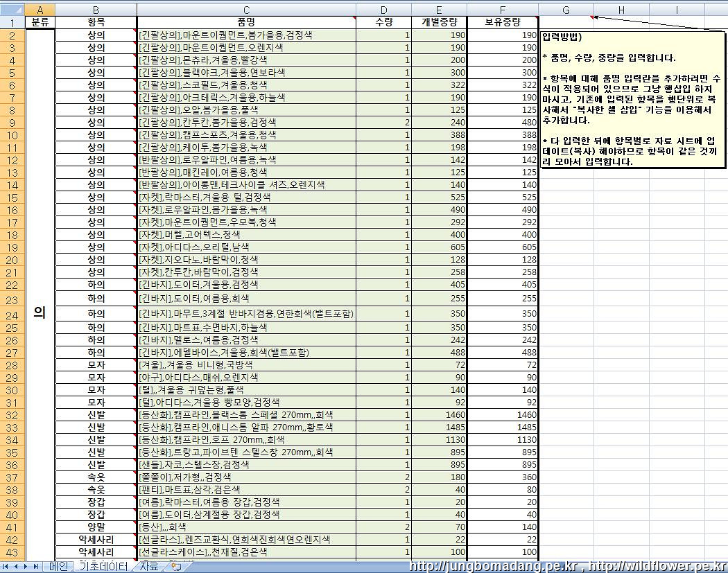This screenshot has width=728, height=573.
Task: Select cell with 애니스톰 알파 270mm item
Action: point(247,427)
